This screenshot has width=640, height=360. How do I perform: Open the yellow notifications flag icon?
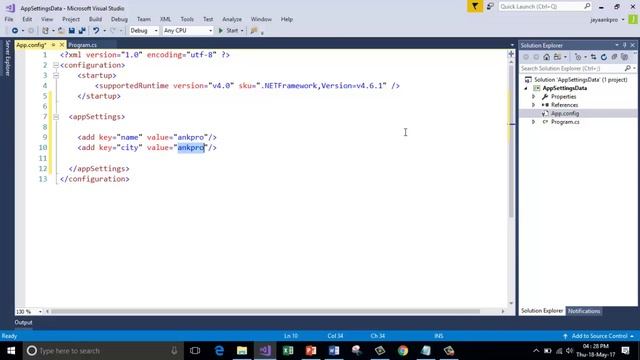(475, 7)
